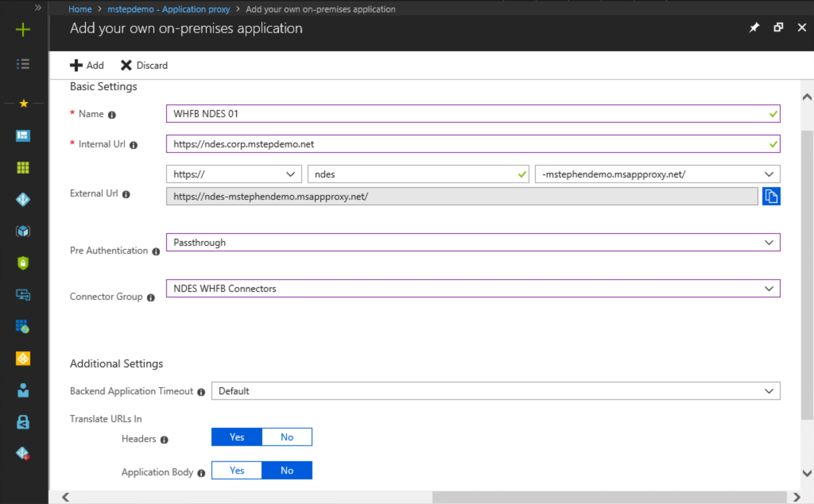Click the info icon beside Internal Url
Image resolution: width=814 pixels, height=504 pixels.
click(134, 145)
